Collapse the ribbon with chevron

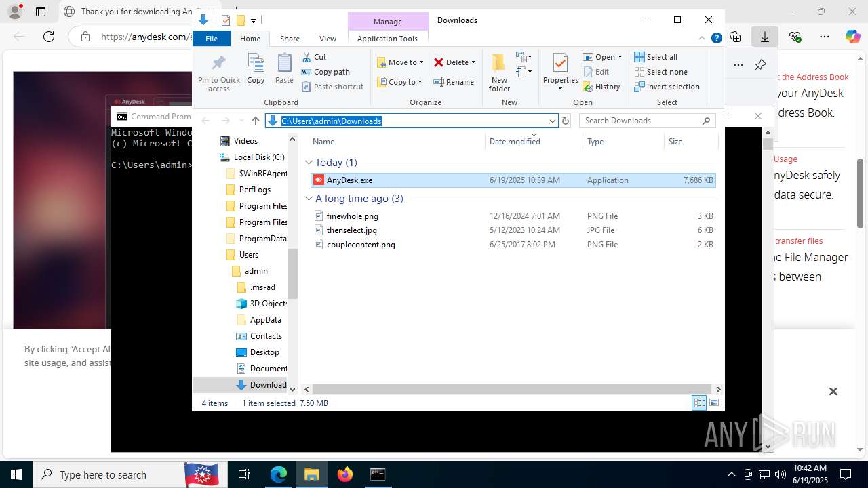[x=702, y=39]
